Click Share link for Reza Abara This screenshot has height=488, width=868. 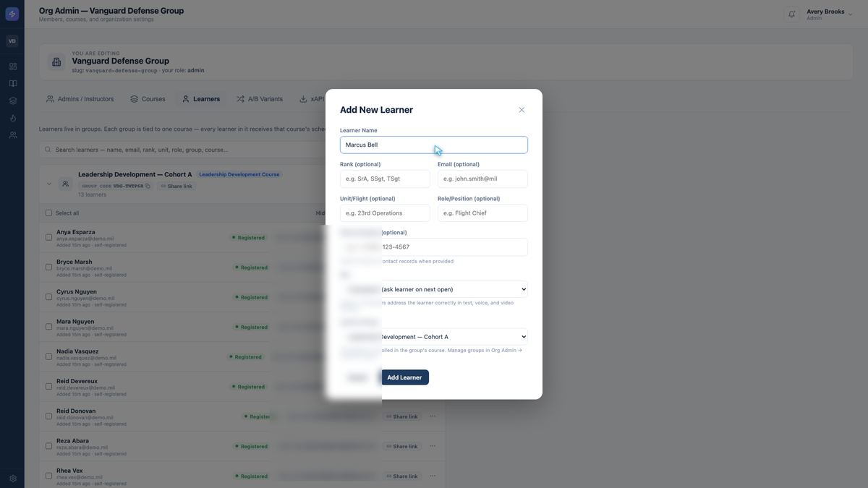(x=402, y=446)
